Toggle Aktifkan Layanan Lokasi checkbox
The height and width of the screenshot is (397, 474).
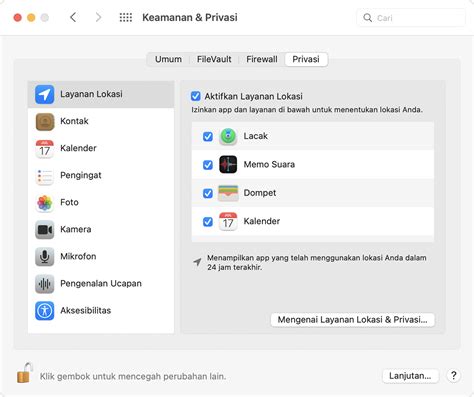click(x=196, y=96)
